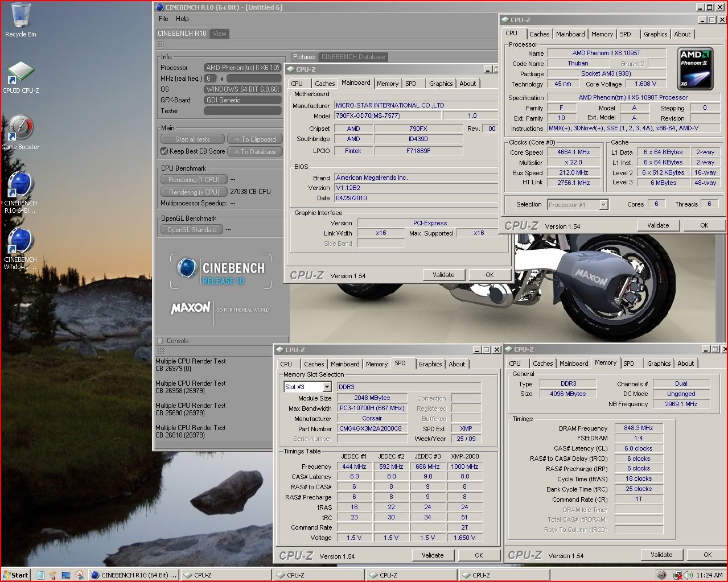Image resolution: width=728 pixels, height=582 pixels.
Task: Click the CINEBENCH window title bar icon
Action: coord(159,7)
